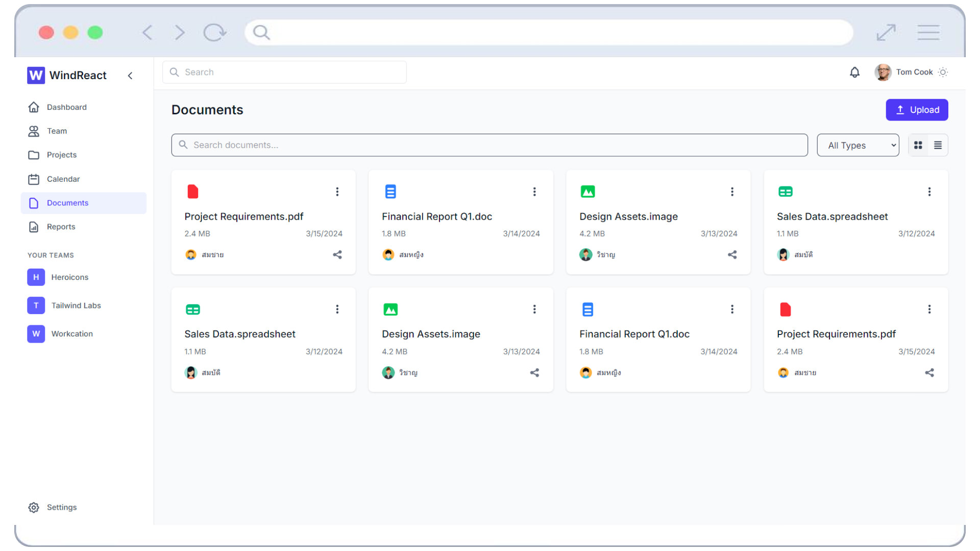Go to Projects in the sidebar

[x=84, y=155]
